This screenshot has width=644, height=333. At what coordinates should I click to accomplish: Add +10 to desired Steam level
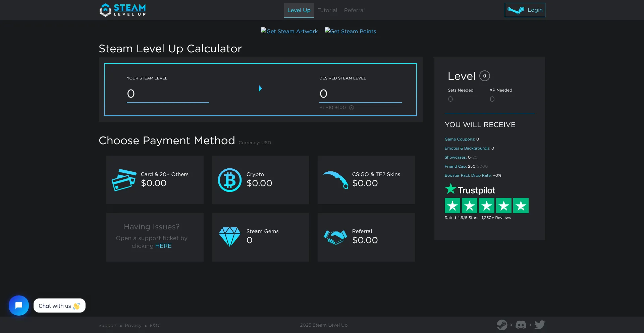[329, 108]
